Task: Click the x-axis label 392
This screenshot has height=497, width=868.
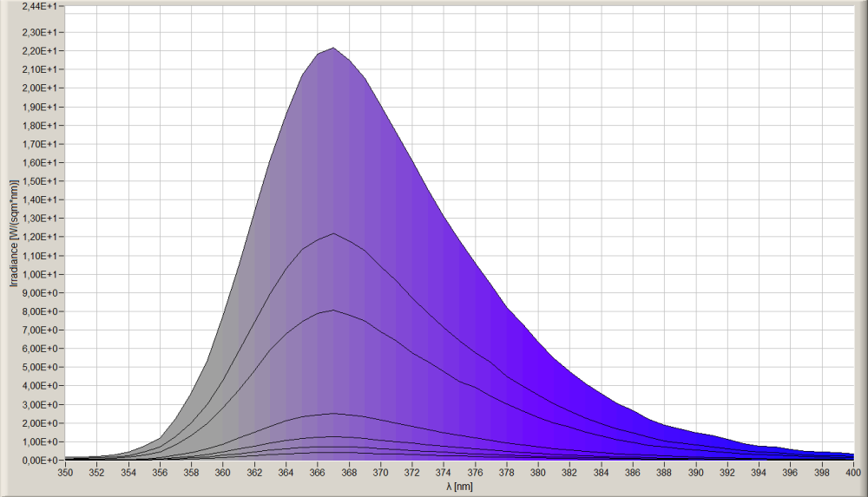Action: click(728, 473)
